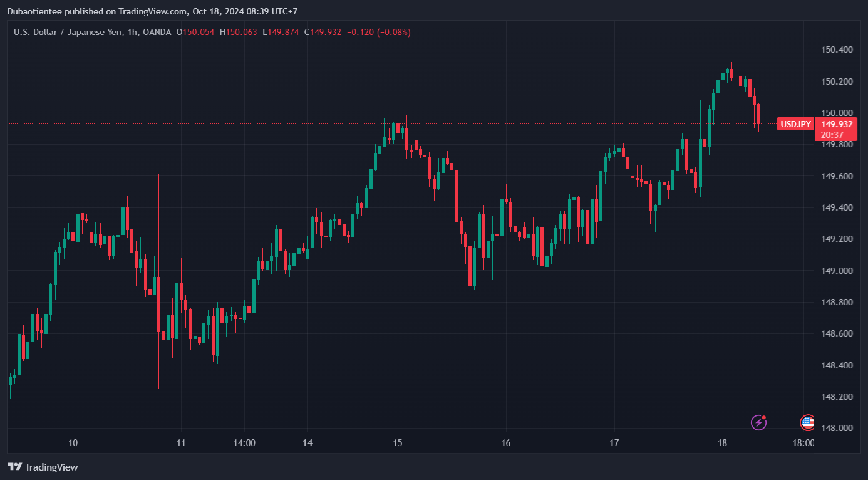Click the 18:00 time axis label
The width and height of the screenshot is (868, 480).
pyautogui.click(x=803, y=443)
